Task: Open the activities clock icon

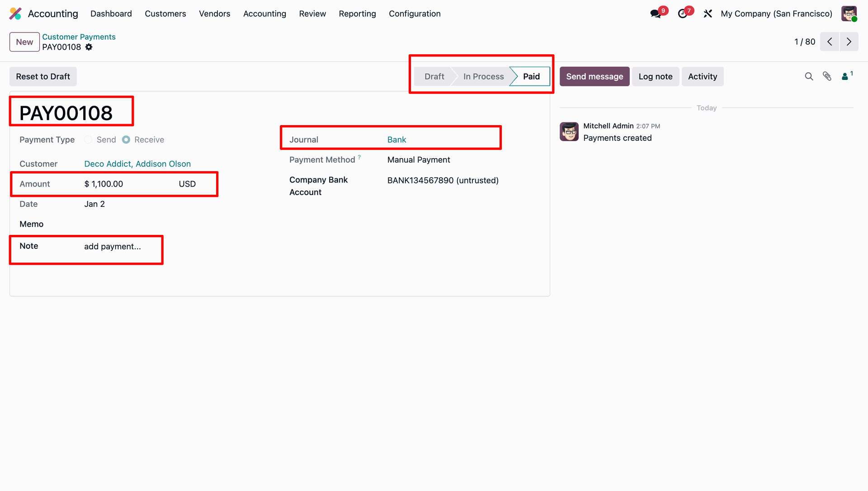Action: [x=683, y=14]
